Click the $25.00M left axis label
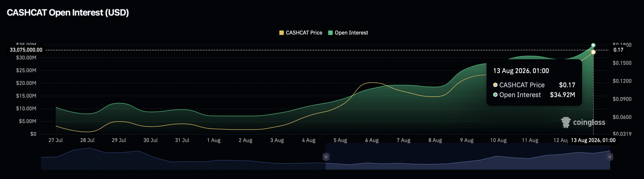 [x=26, y=70]
